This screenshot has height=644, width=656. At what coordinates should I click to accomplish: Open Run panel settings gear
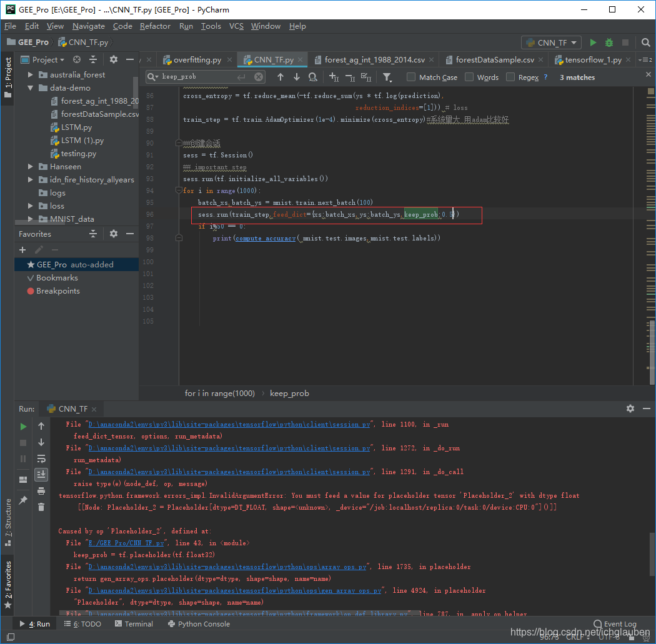[x=630, y=409]
